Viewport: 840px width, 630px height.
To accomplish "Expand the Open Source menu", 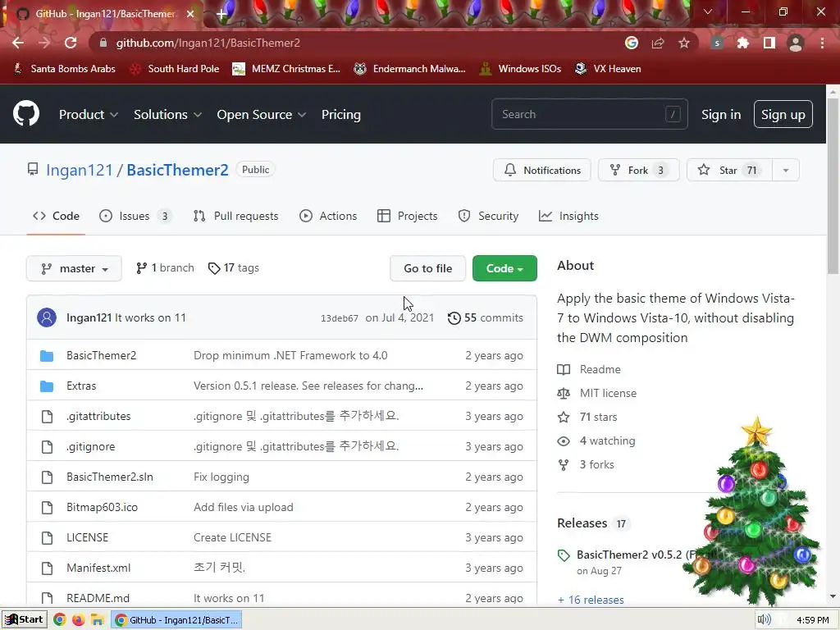I will [x=262, y=115].
